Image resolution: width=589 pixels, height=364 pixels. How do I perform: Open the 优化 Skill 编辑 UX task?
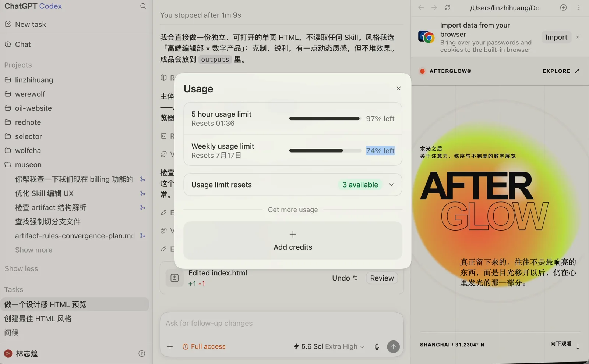coord(44,193)
